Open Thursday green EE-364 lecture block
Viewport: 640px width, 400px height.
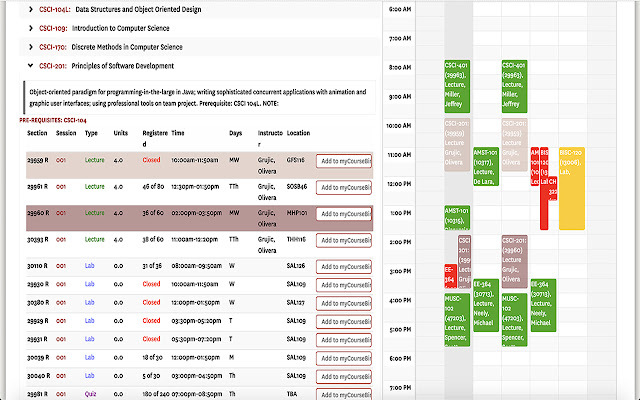click(x=543, y=305)
